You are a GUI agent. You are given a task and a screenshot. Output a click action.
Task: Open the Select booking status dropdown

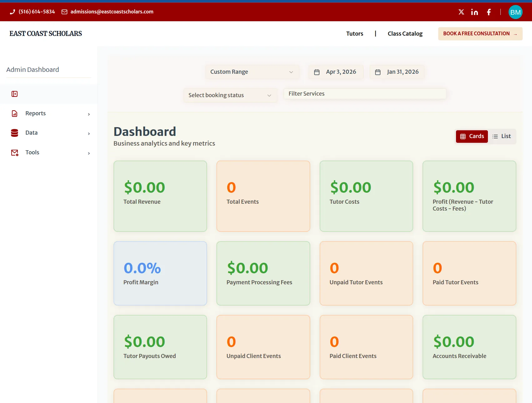(230, 95)
